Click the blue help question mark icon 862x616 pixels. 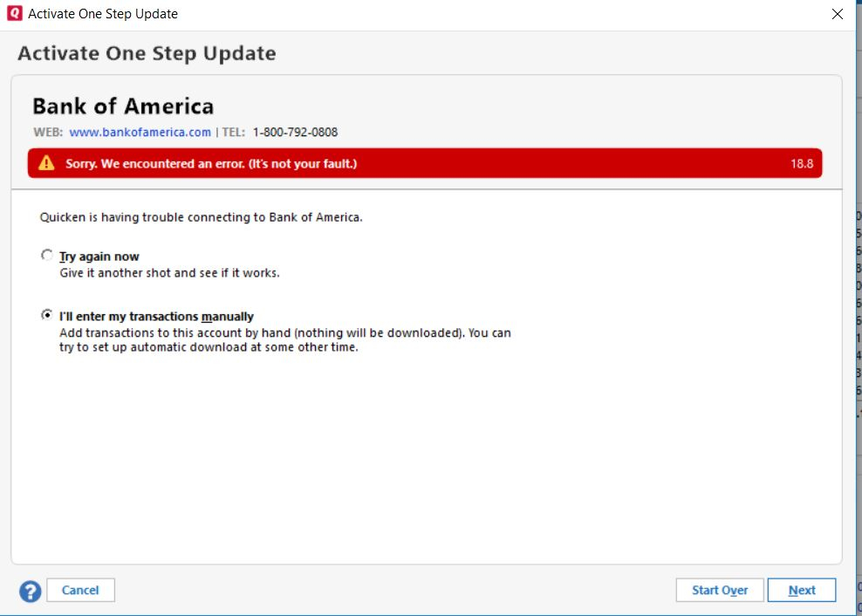(31, 592)
